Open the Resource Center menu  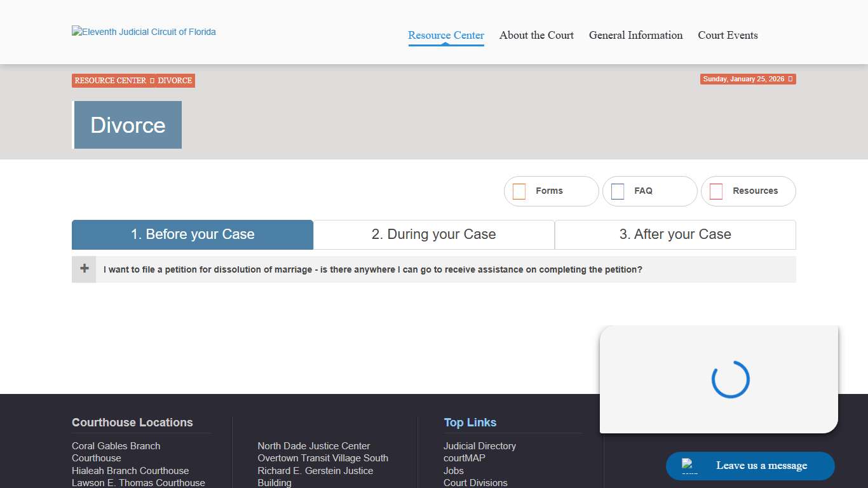tap(446, 36)
